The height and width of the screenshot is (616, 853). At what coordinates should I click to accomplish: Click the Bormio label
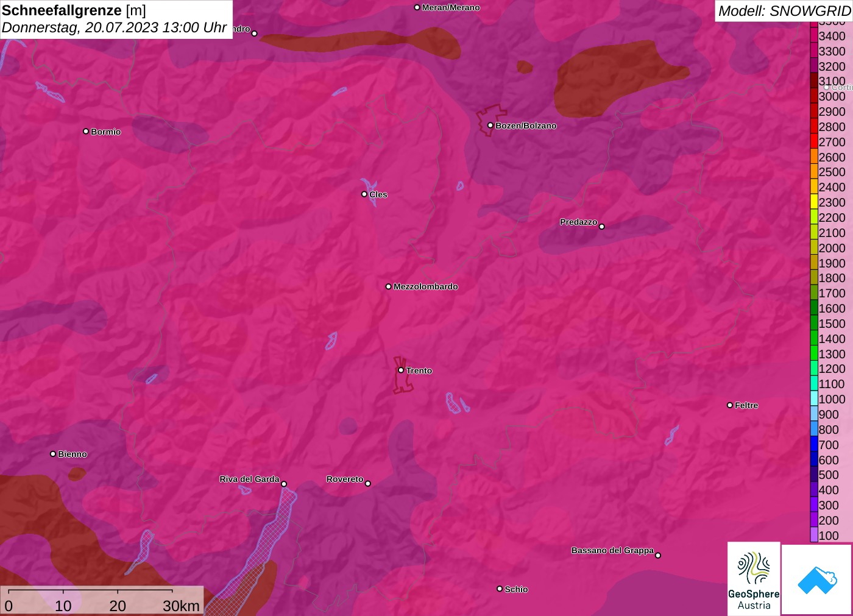pyautogui.click(x=106, y=132)
